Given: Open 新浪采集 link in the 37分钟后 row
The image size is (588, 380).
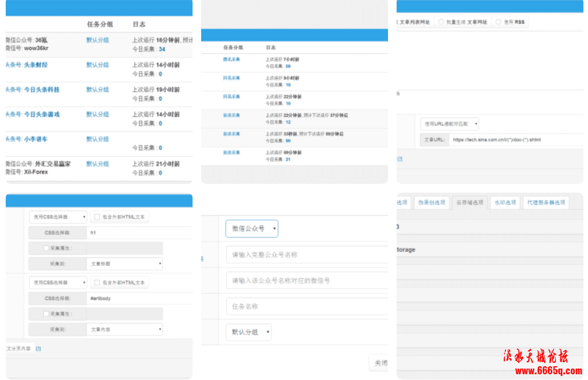Looking at the screenshot, I should (232, 115).
